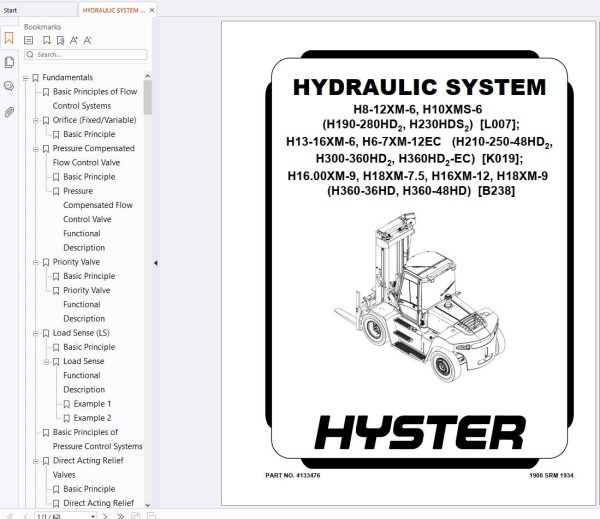Screen dimensions: 600x519
Task: Collapse Pressure Compensated Flow Control Valve node
Action: [36, 149]
